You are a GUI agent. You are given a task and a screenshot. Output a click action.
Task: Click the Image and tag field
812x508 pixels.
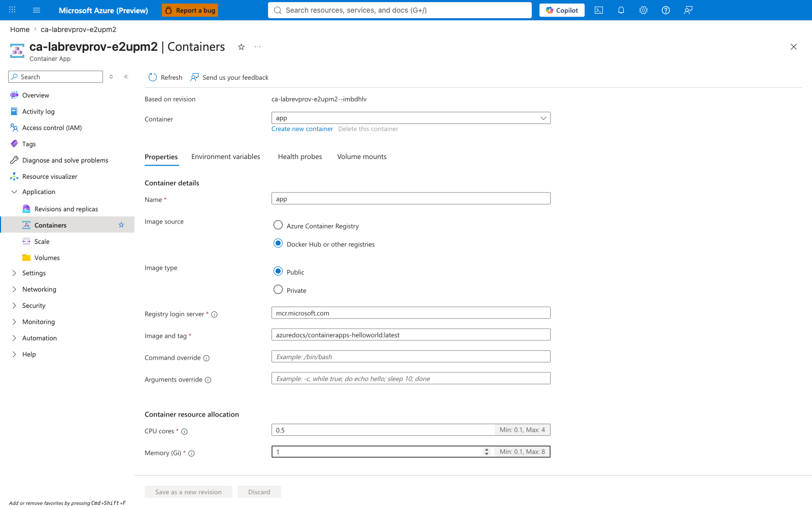point(411,335)
